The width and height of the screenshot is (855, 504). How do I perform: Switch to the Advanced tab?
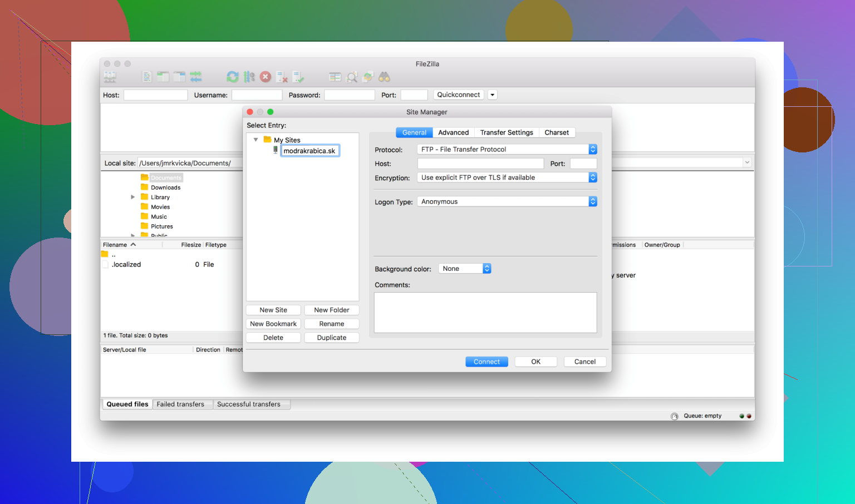point(453,132)
